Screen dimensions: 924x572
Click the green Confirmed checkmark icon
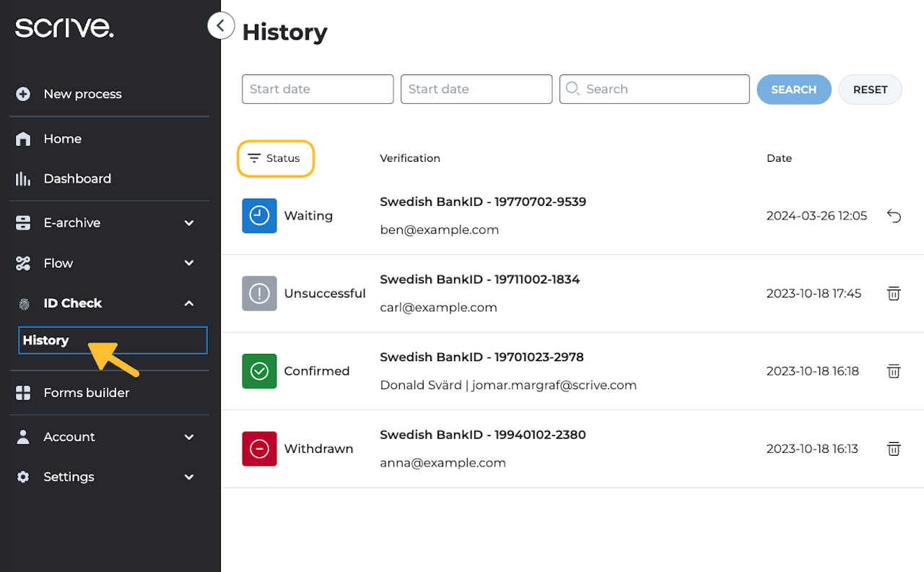coord(259,370)
